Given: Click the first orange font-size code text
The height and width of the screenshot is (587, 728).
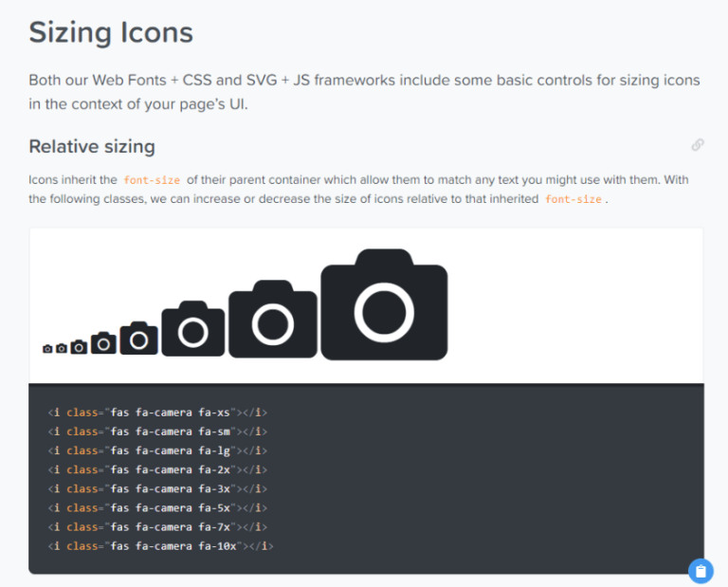Looking at the screenshot, I should [152, 180].
